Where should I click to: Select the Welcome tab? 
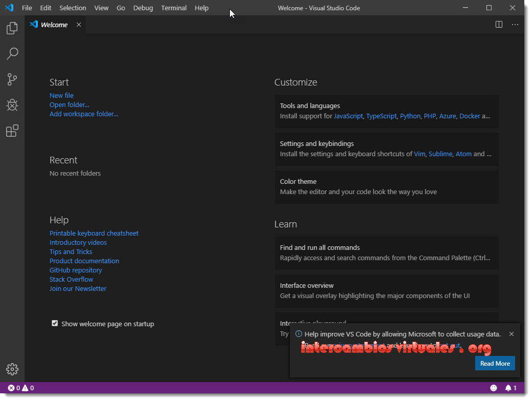click(x=54, y=25)
